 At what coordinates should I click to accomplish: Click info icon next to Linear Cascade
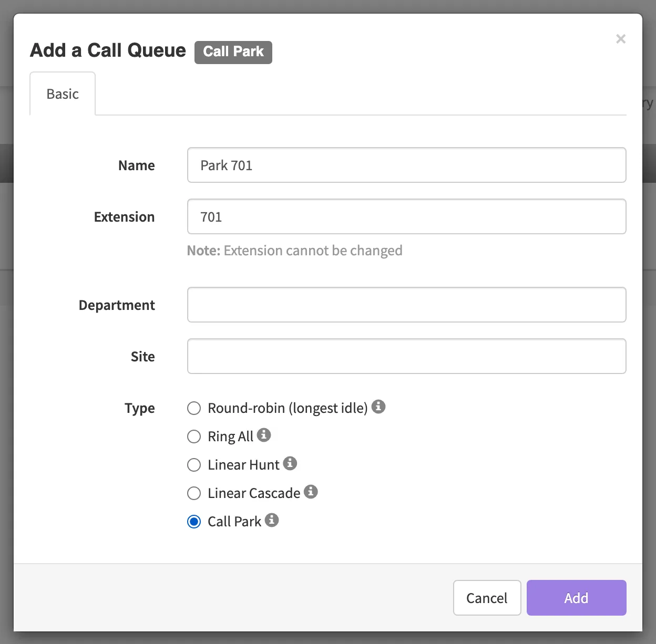311,492
